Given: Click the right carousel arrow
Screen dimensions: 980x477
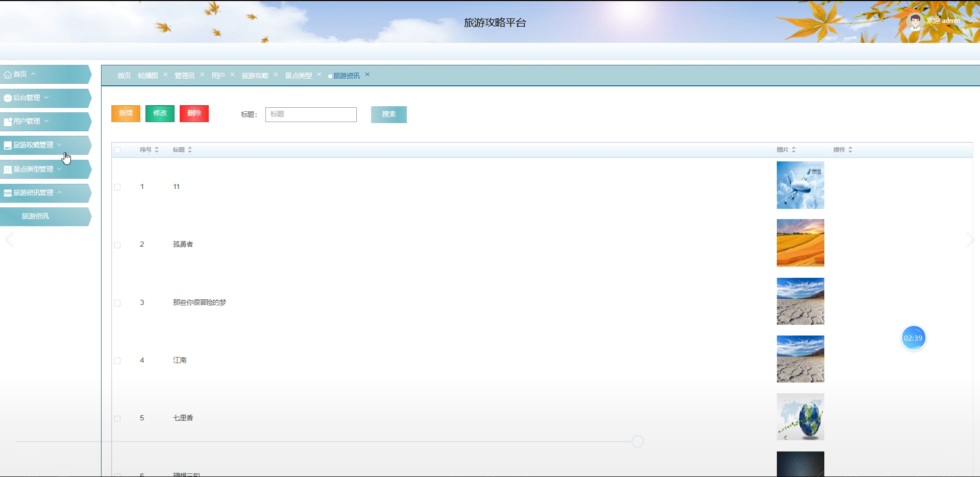Looking at the screenshot, I should [x=970, y=239].
